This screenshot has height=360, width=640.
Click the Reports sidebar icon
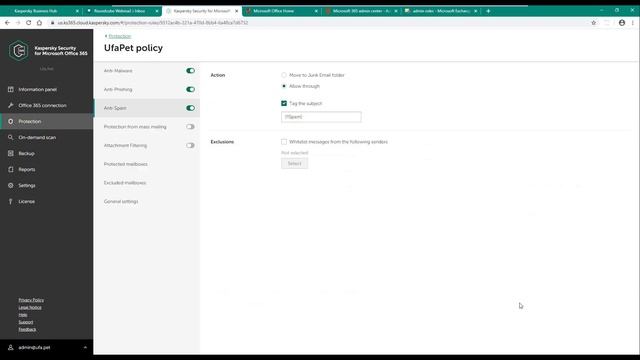(x=11, y=169)
